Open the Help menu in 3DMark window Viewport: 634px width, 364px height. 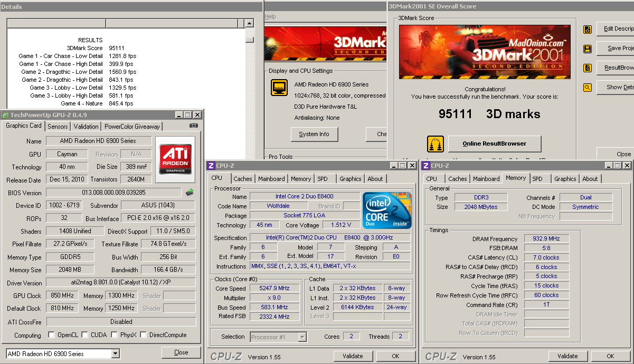(270, 17)
